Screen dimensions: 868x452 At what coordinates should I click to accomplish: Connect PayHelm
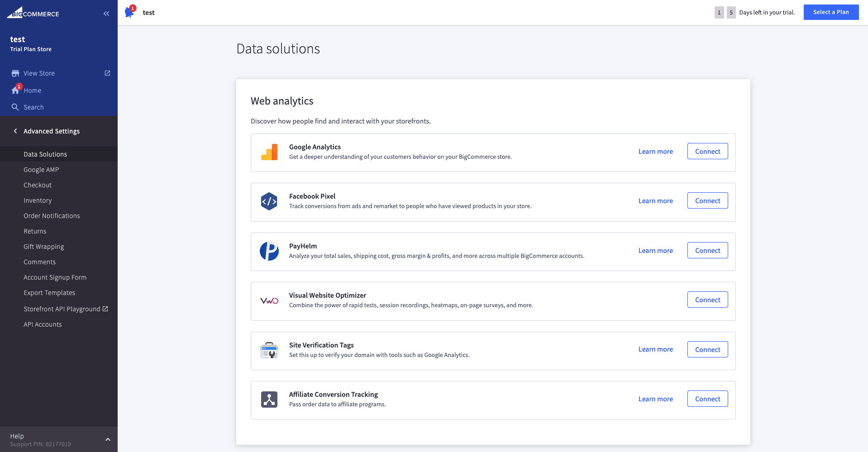coord(707,251)
